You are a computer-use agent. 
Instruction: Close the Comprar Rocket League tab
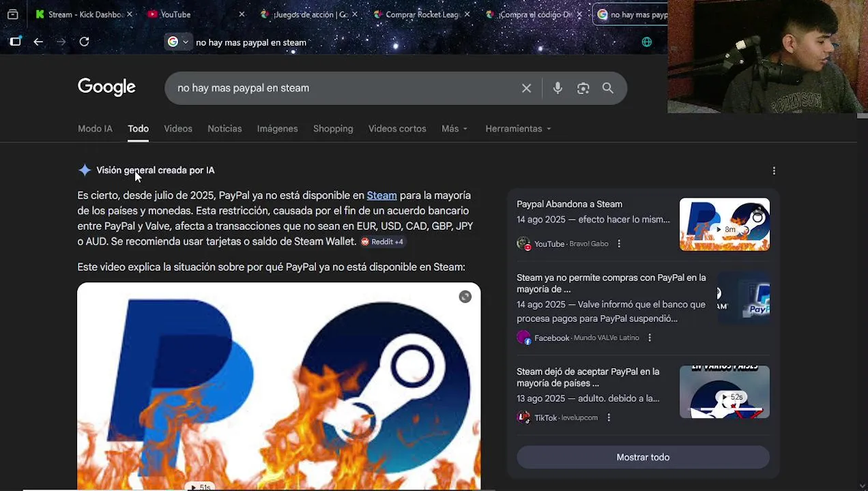(467, 14)
